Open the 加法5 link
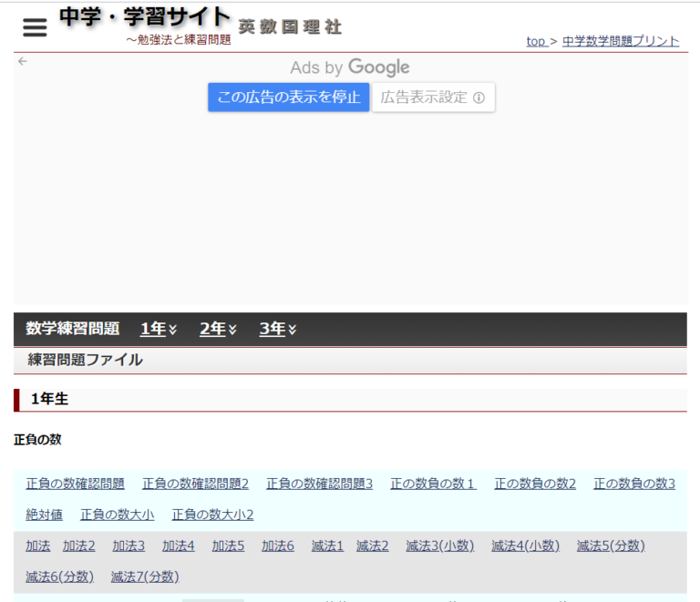Viewport: 700px width, 602px height. click(x=228, y=546)
